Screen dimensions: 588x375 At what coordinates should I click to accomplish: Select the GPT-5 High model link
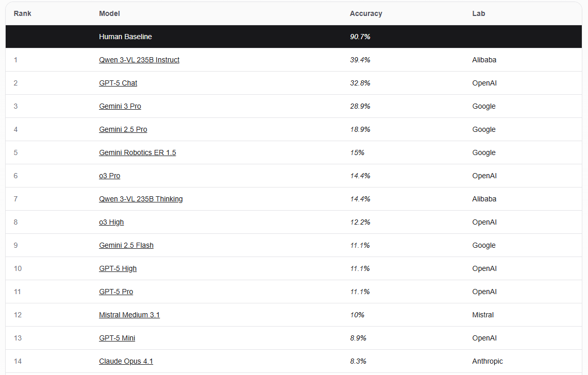(x=118, y=268)
